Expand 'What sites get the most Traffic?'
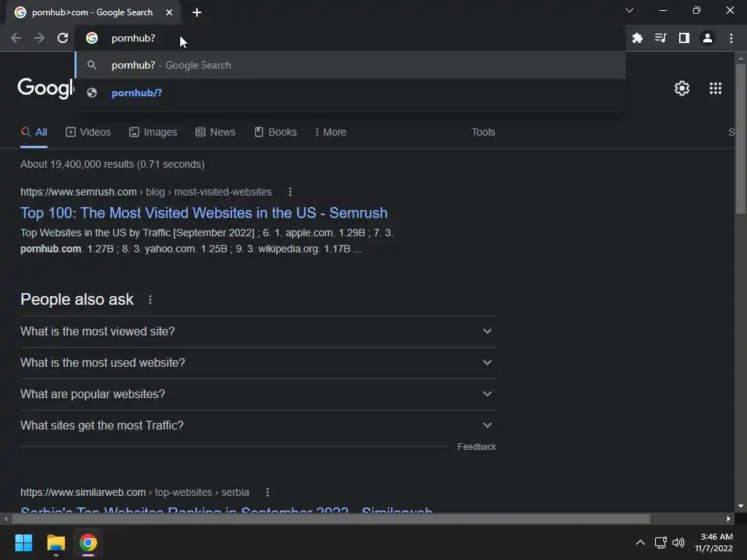Screen dimensions: 747x560 point(258,426)
